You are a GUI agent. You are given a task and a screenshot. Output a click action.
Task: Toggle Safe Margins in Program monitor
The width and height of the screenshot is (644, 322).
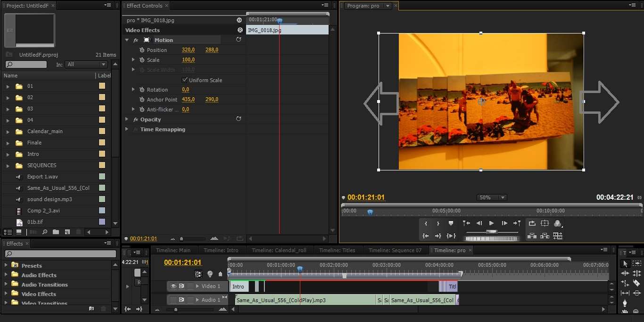[545, 223]
